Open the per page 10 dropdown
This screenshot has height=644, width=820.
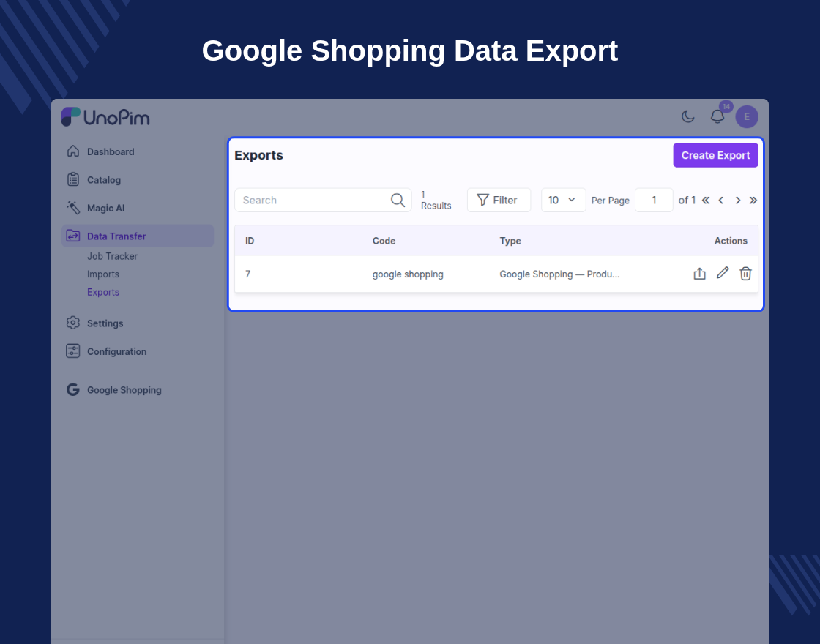[x=563, y=201]
